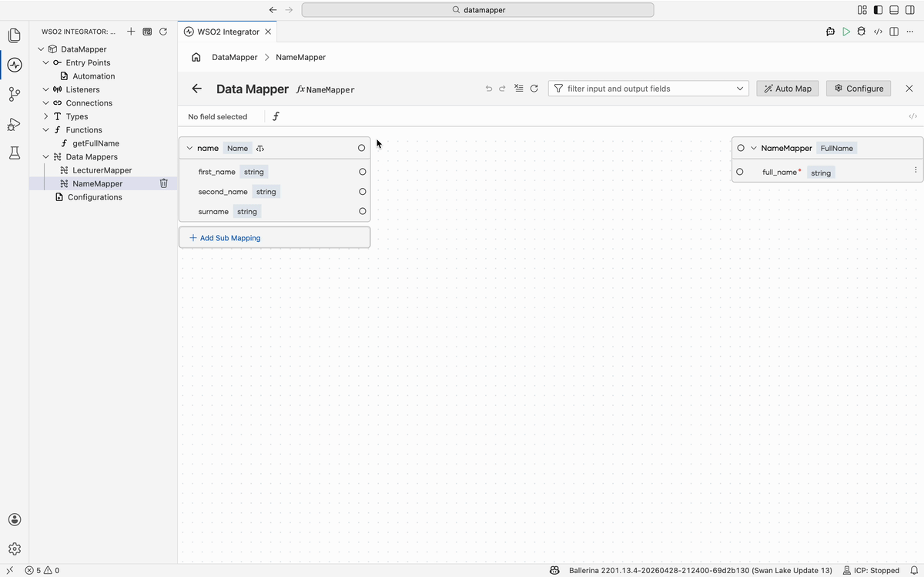
Task: Switch to WSO2 Integrator tab
Action: (228, 32)
